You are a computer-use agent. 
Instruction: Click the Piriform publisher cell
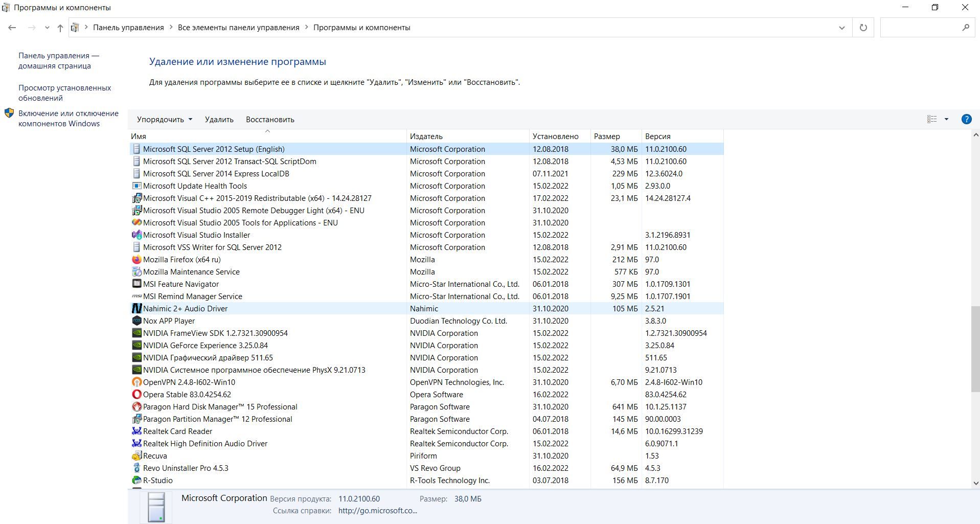(423, 456)
